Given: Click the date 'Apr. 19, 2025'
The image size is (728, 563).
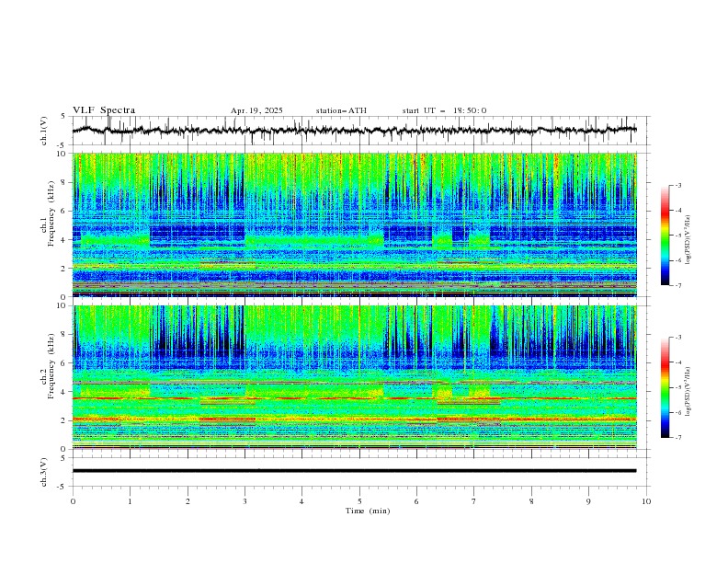Looking at the screenshot, I should coord(256,110).
